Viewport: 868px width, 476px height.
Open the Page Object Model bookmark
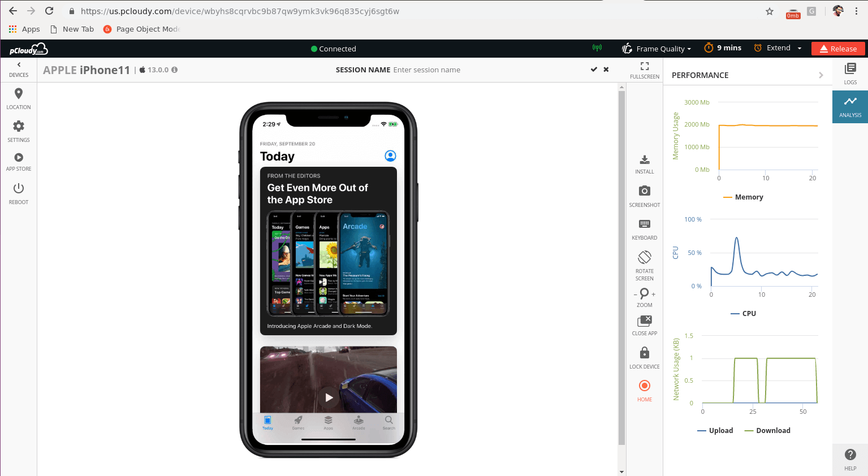point(141,29)
